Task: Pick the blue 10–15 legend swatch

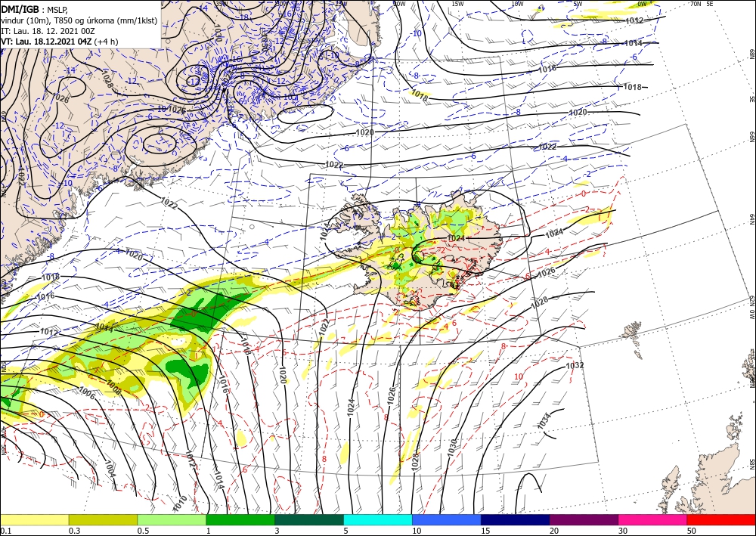Action: click(x=447, y=519)
